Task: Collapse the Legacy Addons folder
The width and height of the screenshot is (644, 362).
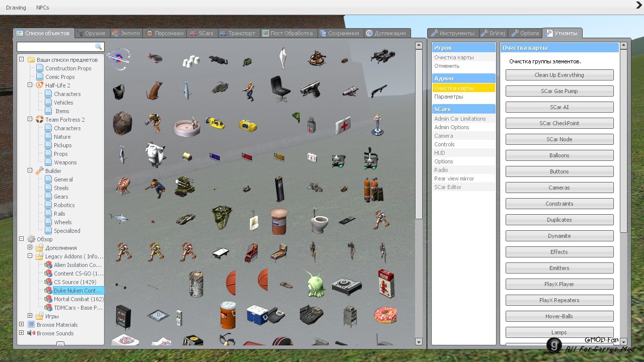Action: tap(30, 256)
